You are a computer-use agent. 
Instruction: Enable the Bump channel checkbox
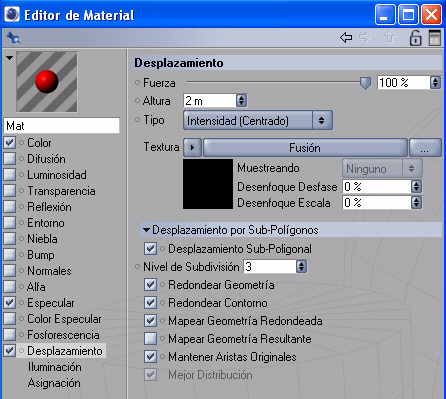point(10,255)
